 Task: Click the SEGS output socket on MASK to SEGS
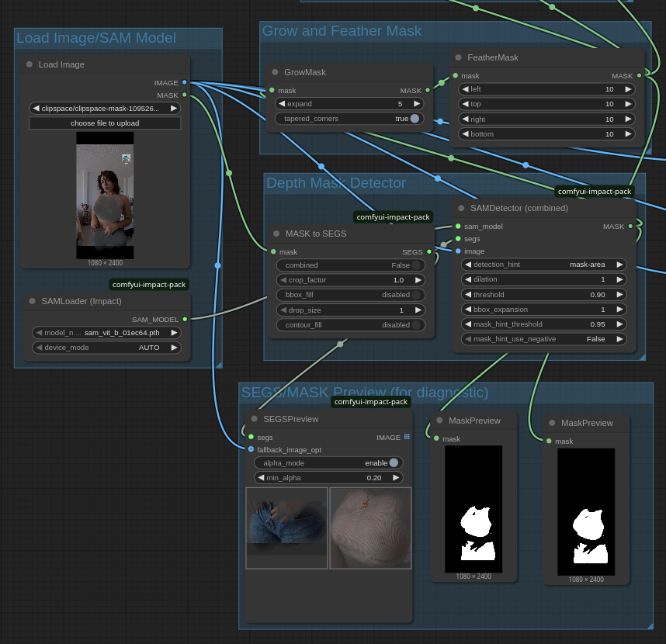coord(429,251)
